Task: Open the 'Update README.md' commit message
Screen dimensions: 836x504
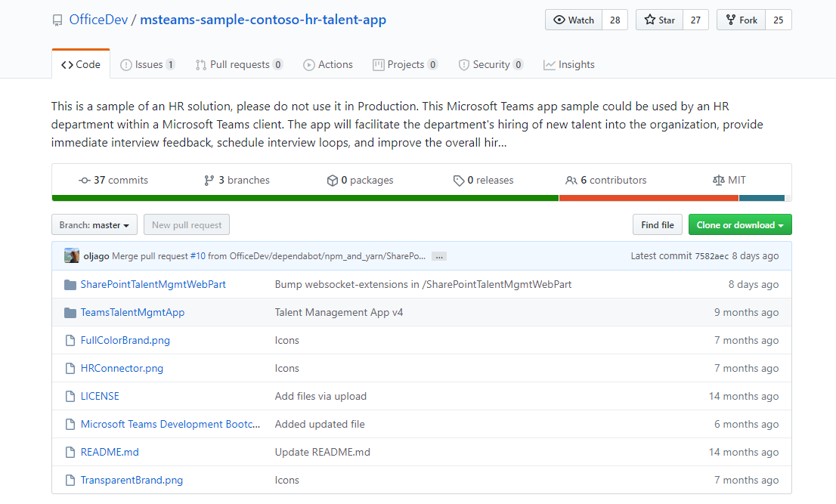Action: [x=323, y=453]
